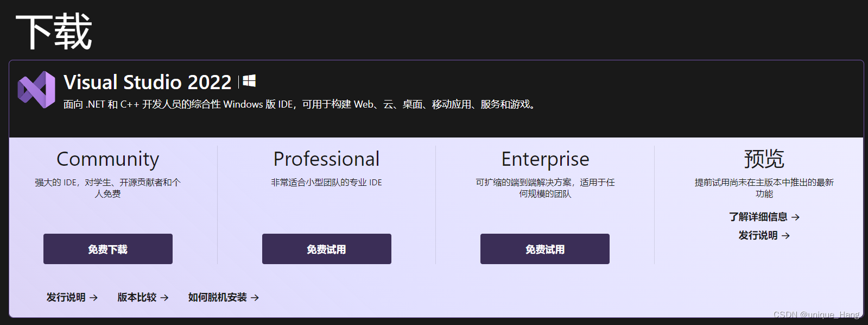Open 发行说明 link under 预览
868x325 pixels.
point(764,235)
